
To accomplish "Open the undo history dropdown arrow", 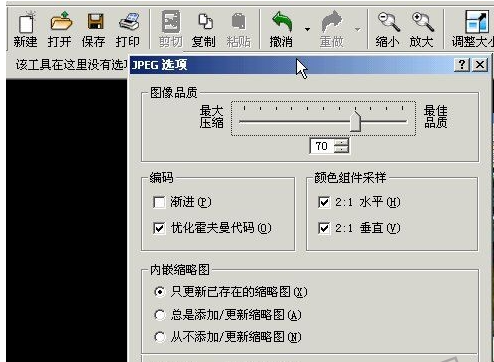I will (307, 29).
